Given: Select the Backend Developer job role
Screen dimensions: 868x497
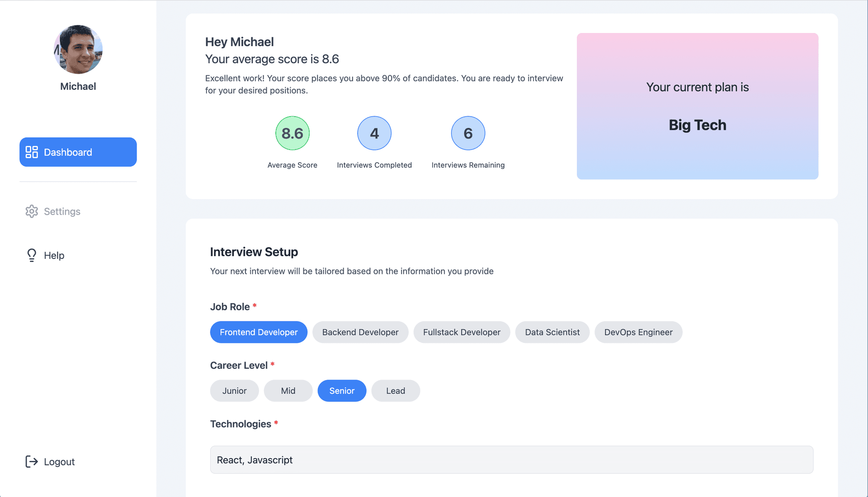Looking at the screenshot, I should point(360,332).
